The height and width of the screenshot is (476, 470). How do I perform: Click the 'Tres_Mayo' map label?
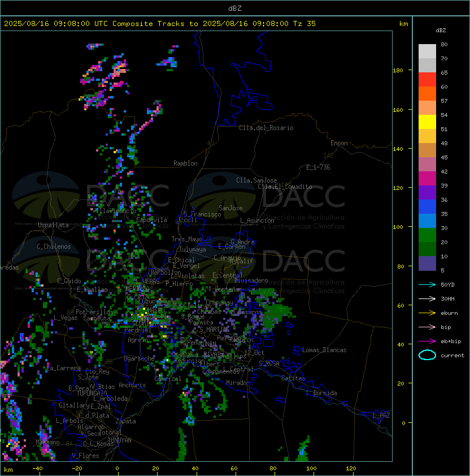coord(186,239)
